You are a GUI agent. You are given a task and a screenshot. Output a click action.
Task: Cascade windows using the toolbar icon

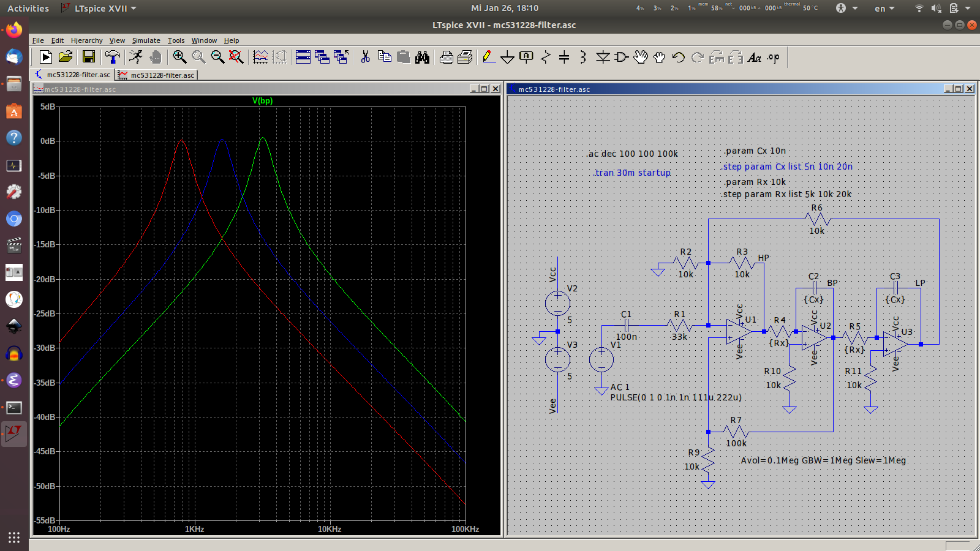tap(322, 57)
